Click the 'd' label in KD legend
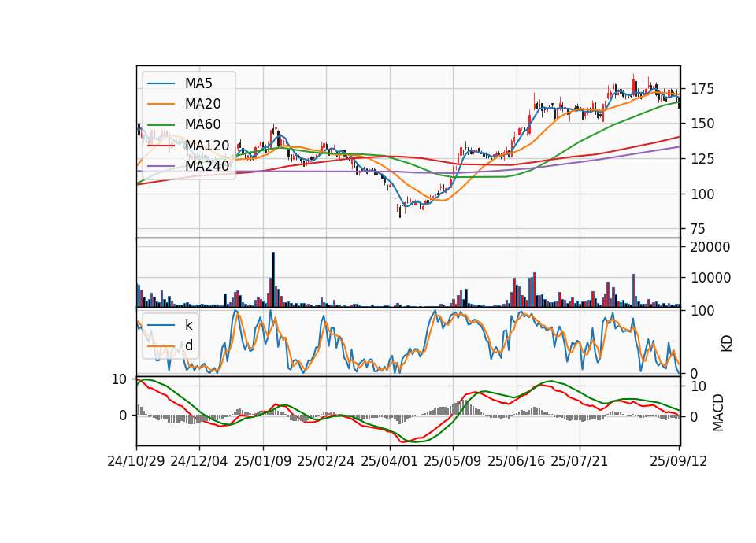The height and width of the screenshot is (543, 756). click(189, 345)
